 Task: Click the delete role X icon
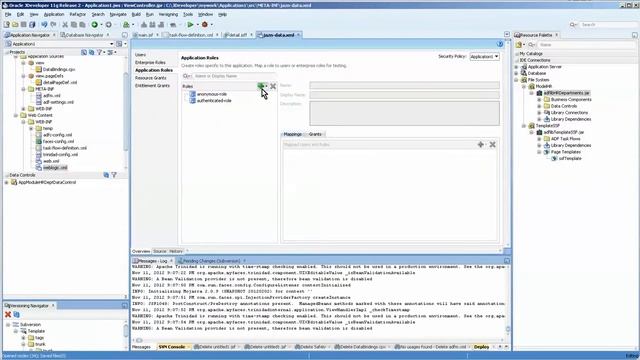tap(273, 86)
